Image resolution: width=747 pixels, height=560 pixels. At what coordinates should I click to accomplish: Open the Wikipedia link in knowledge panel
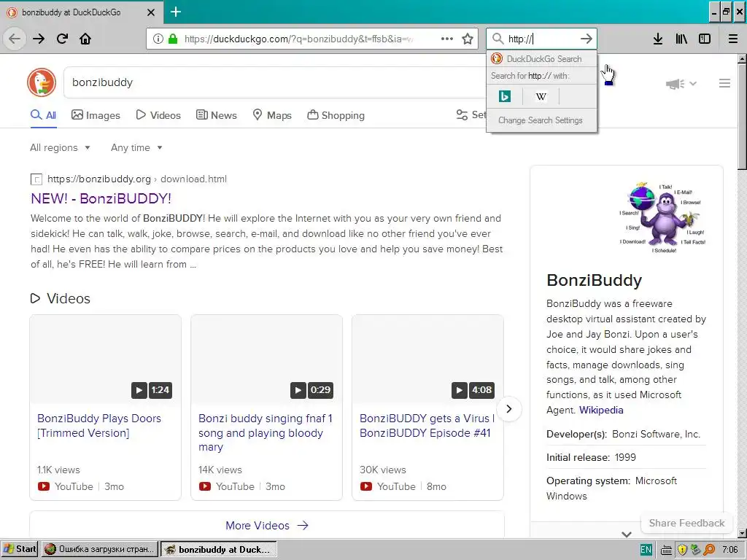(x=601, y=410)
